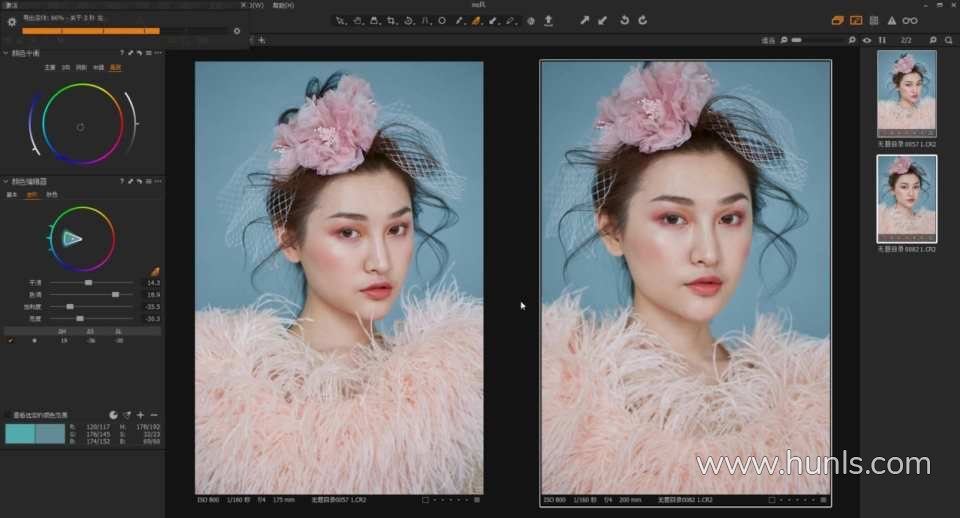Viewport: 960px width, 518px height.
Task: Open export progress gear settings
Action: (11, 21)
